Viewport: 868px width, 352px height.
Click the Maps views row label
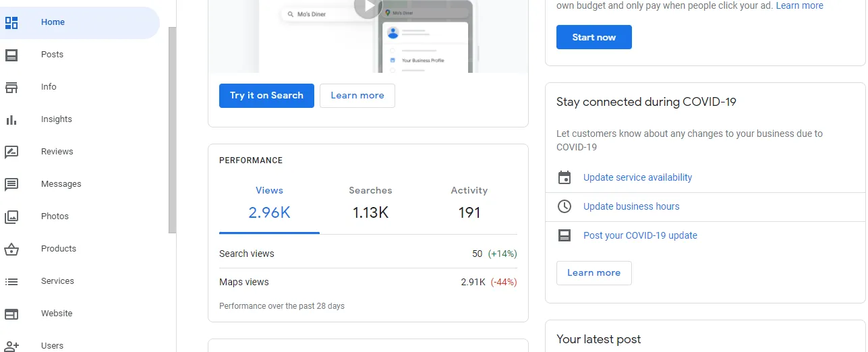244,282
